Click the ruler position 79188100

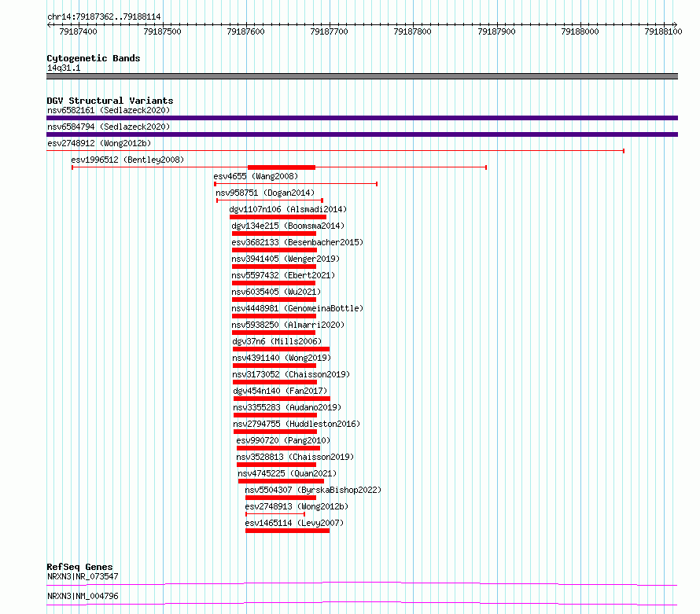(663, 31)
